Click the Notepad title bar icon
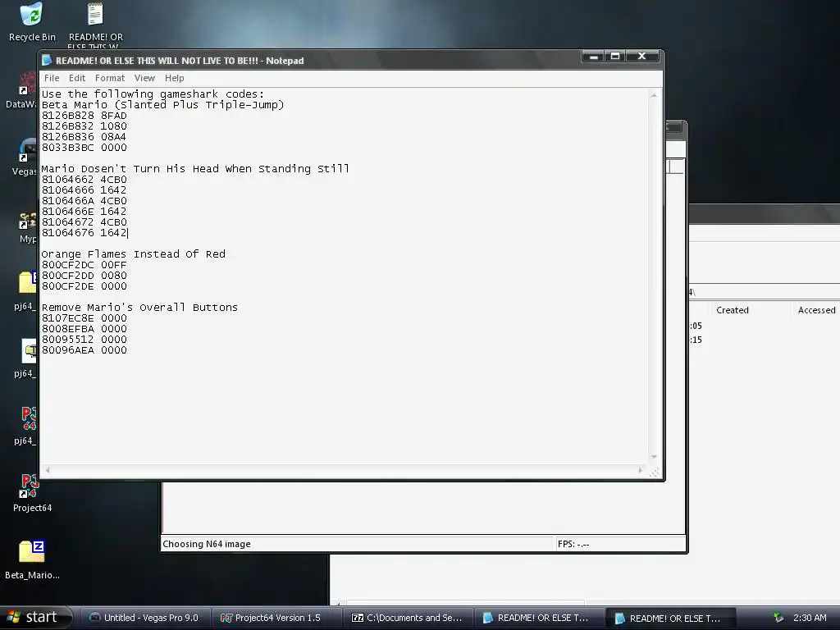 click(x=47, y=60)
